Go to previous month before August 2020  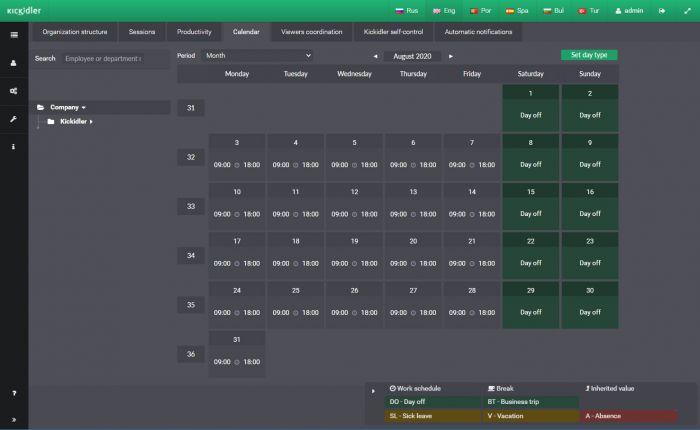[375, 57]
